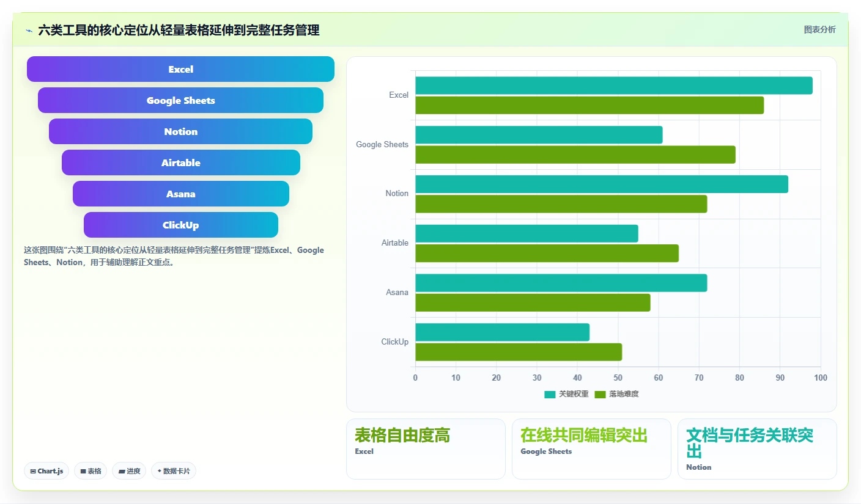Click the lightning icon beside the title
The image size is (861, 504).
pos(29,31)
